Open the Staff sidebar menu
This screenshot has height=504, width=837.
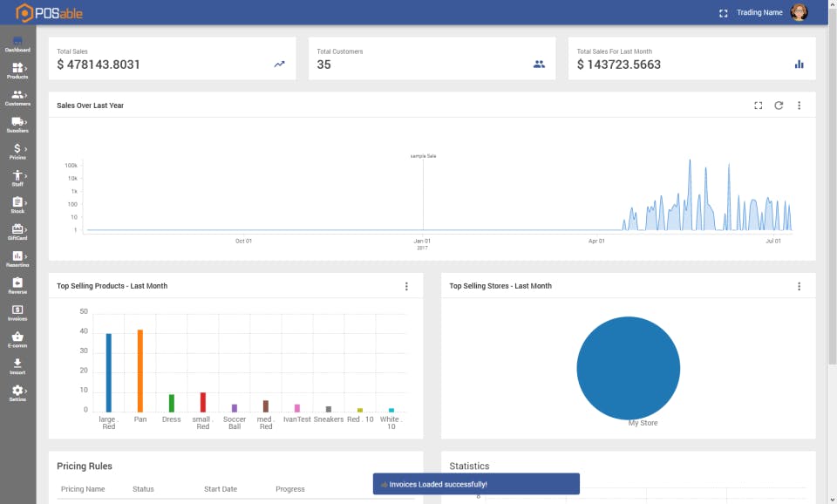tap(17, 179)
